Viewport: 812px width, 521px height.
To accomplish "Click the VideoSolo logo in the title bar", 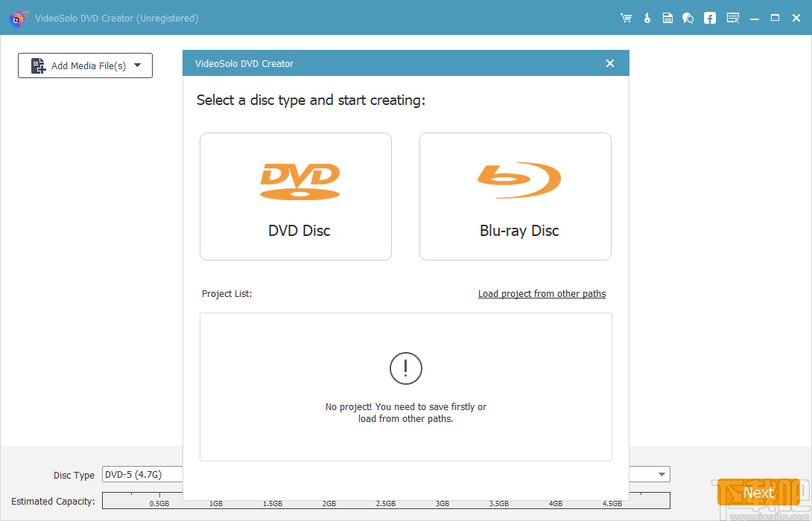I will tap(16, 18).
